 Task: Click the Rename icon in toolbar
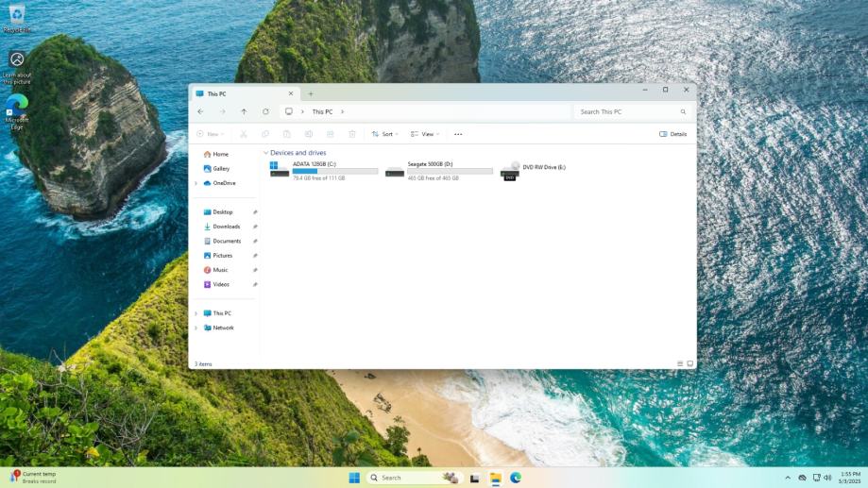308,134
